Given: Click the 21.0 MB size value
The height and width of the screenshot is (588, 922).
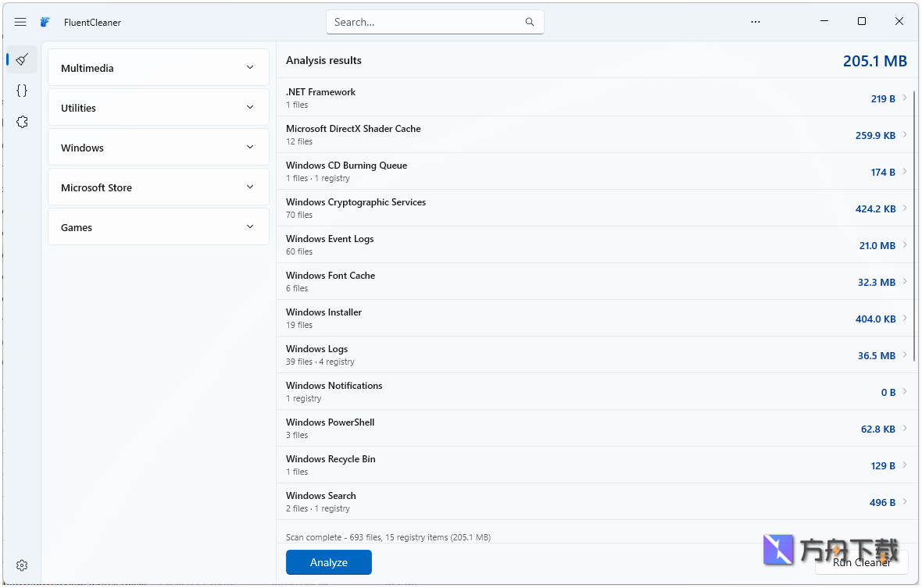Looking at the screenshot, I should (877, 245).
